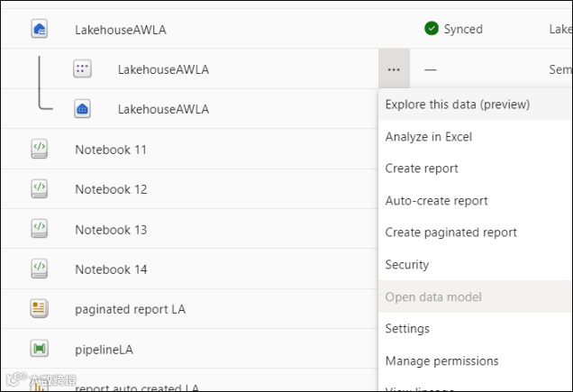Open the Notebook 12 item name
573x392 pixels.
[111, 189]
